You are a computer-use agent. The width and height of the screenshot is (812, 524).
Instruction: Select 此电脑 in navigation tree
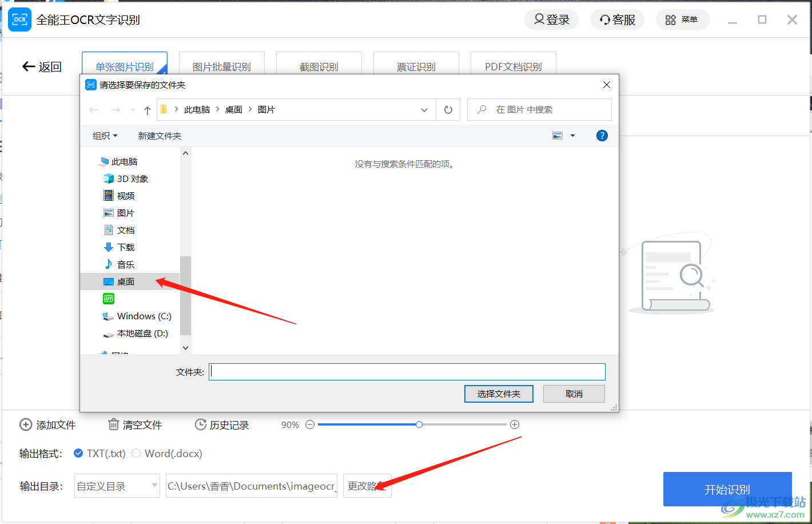(x=124, y=162)
